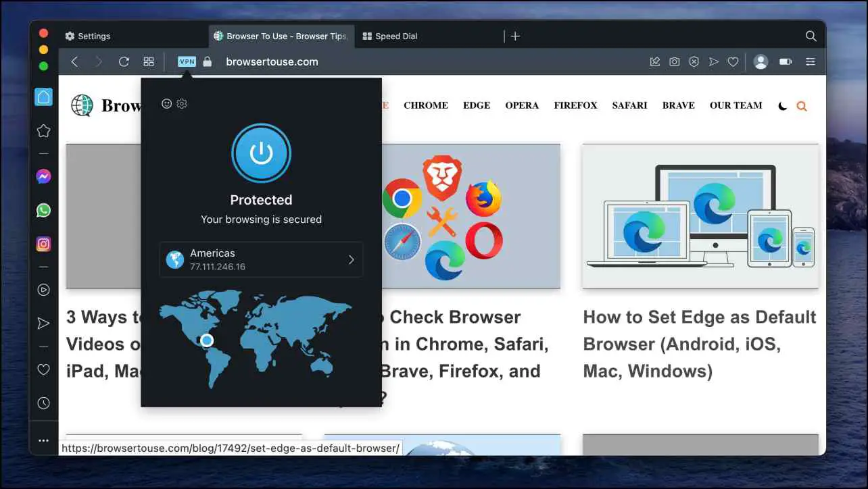The image size is (868, 489).
Task: Toggle dark mode moon icon
Action: [x=783, y=106]
